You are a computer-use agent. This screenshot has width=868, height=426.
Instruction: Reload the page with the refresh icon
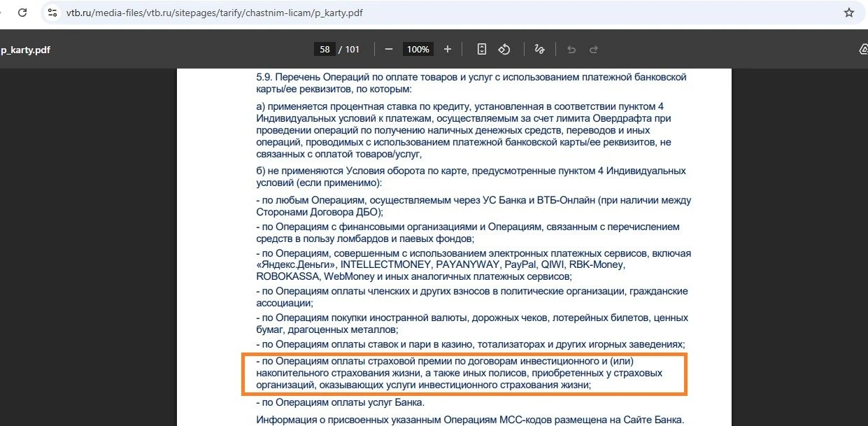(22, 13)
